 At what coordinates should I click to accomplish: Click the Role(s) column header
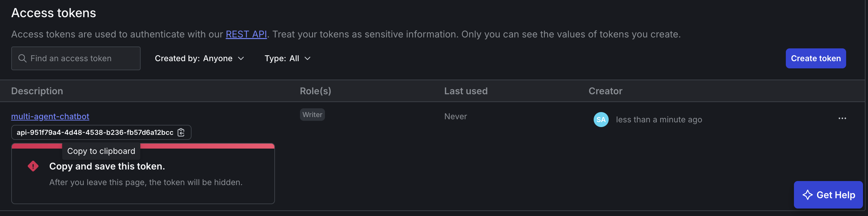click(315, 91)
